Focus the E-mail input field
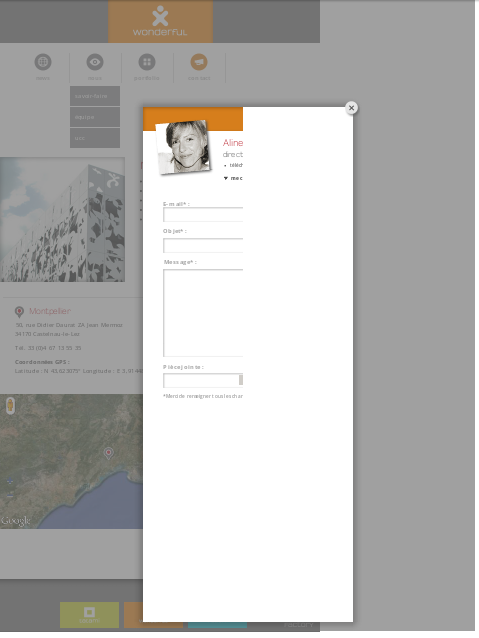This screenshot has width=479, height=638. pos(203,215)
